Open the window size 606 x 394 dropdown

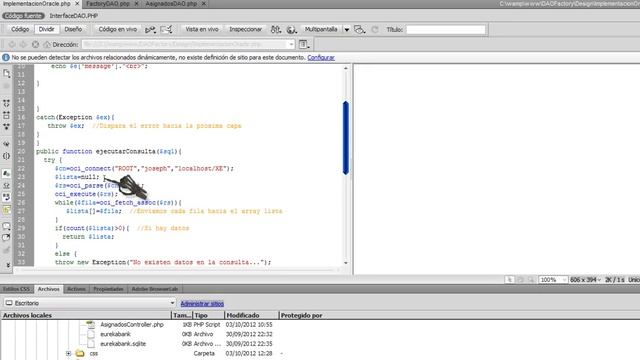(586, 280)
